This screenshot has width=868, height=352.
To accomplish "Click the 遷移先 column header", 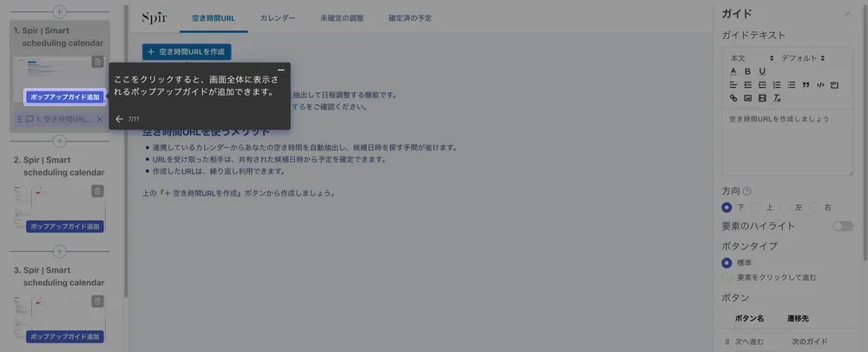I will click(798, 319).
